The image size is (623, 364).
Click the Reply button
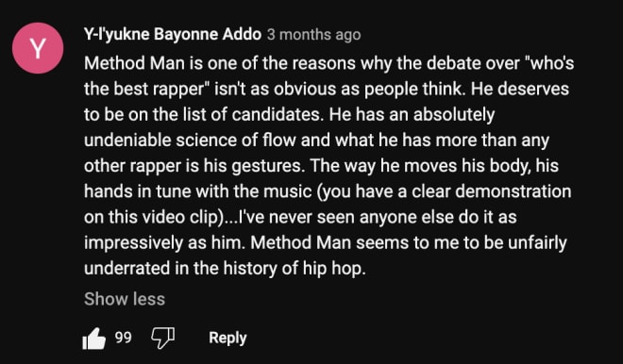tap(227, 338)
